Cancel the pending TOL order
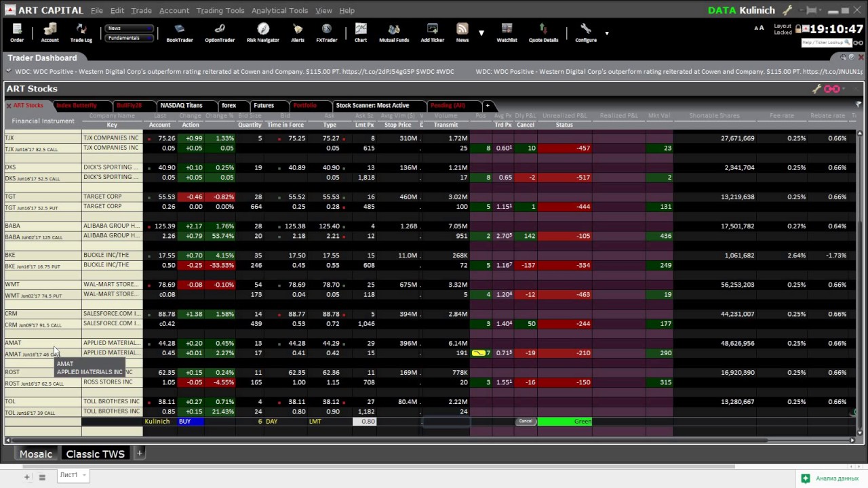868x488 pixels. pyautogui.click(x=526, y=422)
